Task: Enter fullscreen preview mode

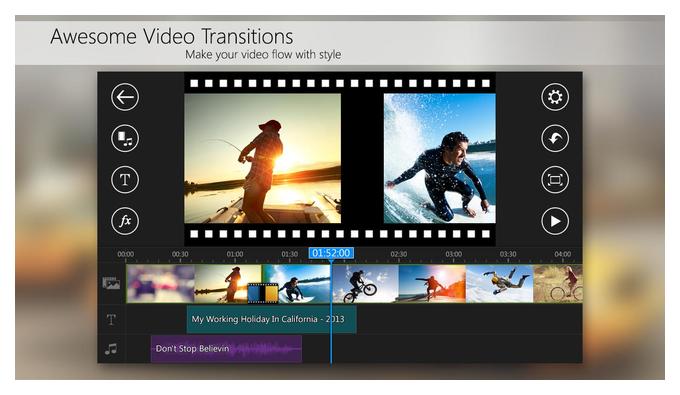Action: pyautogui.click(x=555, y=180)
